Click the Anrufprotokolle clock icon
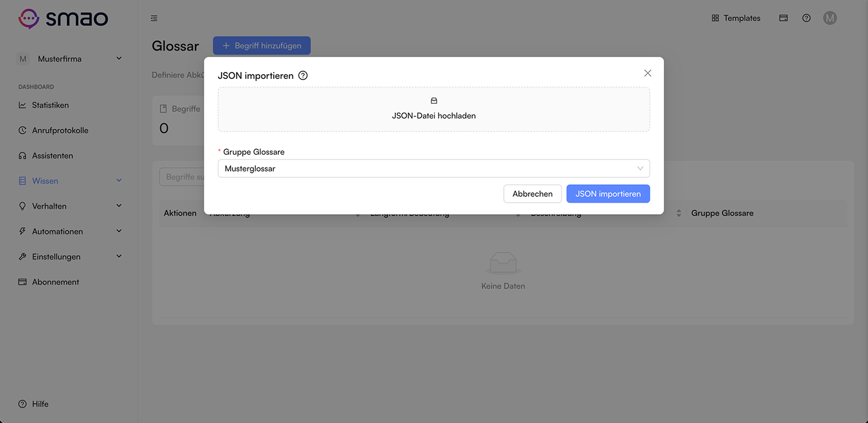 pos(22,131)
